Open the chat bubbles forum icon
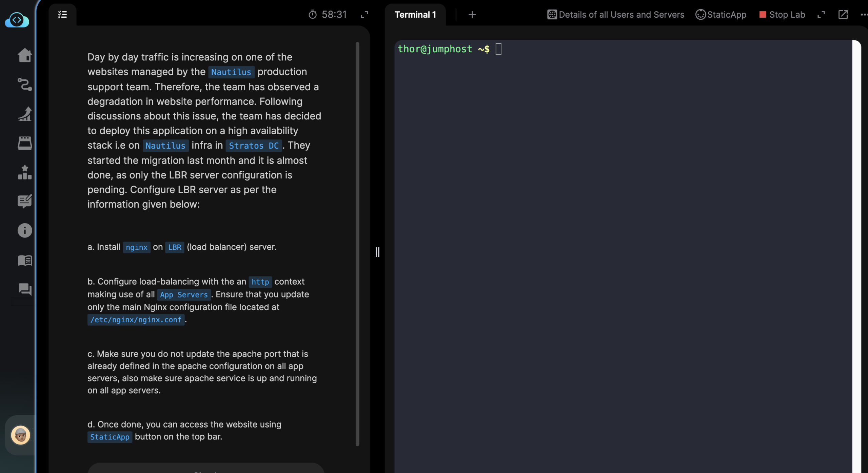Image resolution: width=868 pixels, height=473 pixels. pyautogui.click(x=25, y=289)
